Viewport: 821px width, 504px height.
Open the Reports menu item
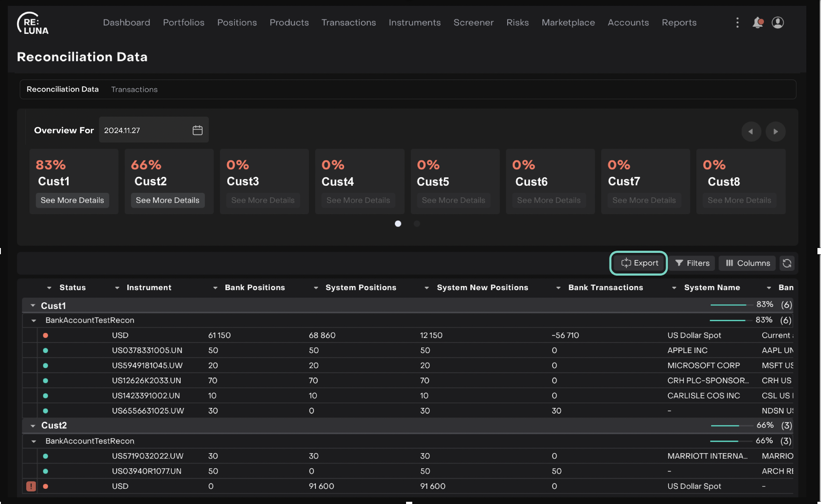(x=679, y=22)
